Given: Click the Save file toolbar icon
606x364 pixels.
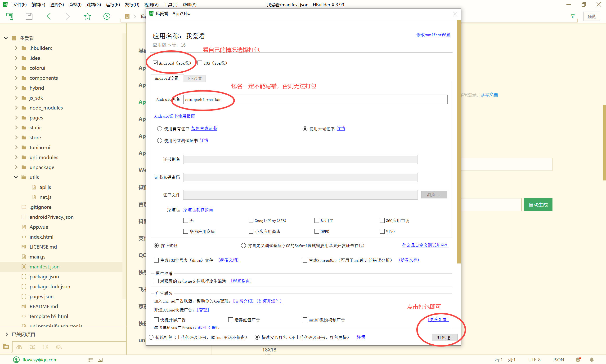Looking at the screenshot, I should (x=29, y=16).
